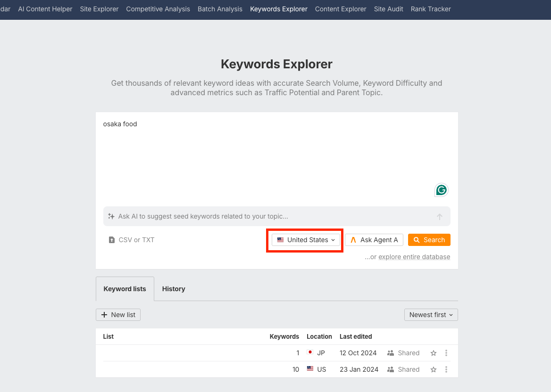Open Batch Analysis
The image size is (551, 392).
click(x=220, y=9)
